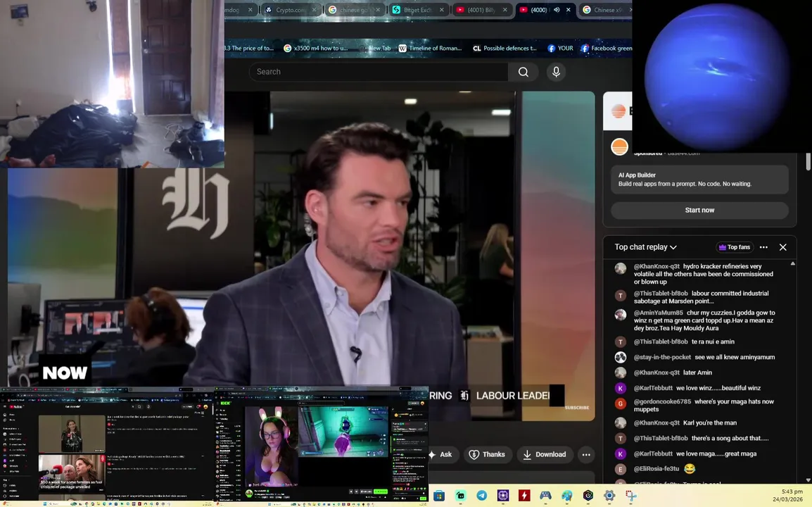The image size is (812, 507).
Task: Open the Facebook green bookmark
Action: click(606, 48)
